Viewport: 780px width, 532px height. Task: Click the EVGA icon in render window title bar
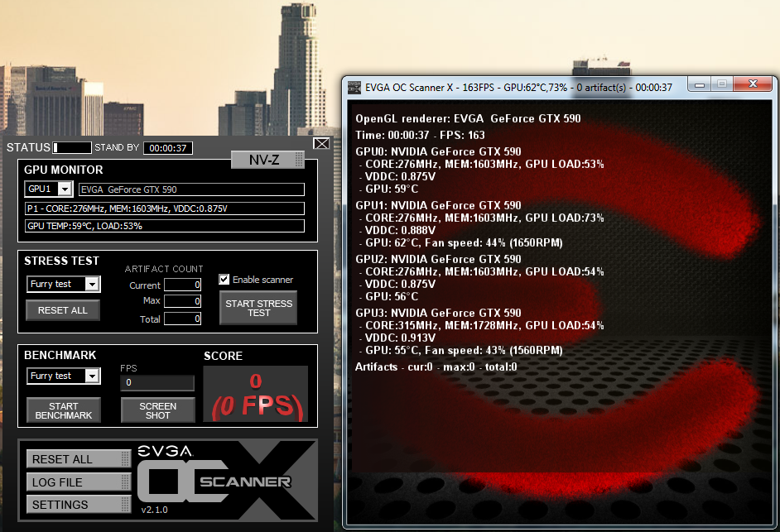[x=354, y=87]
